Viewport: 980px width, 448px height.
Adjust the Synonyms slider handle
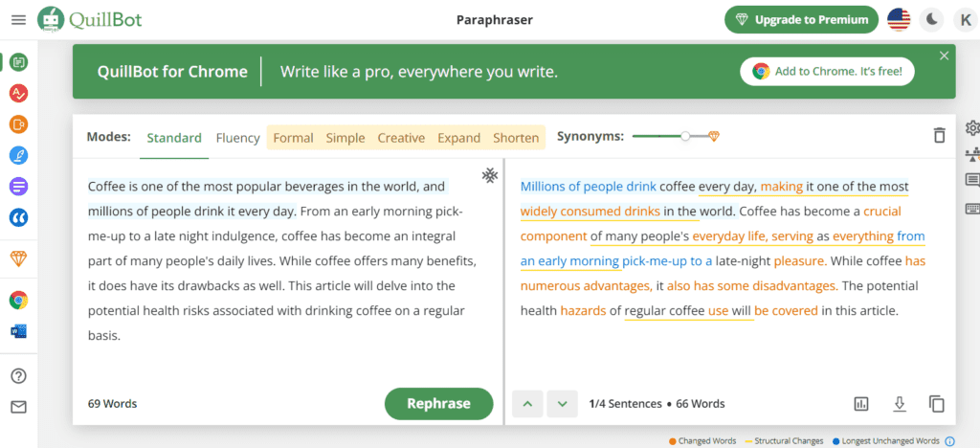[685, 136]
